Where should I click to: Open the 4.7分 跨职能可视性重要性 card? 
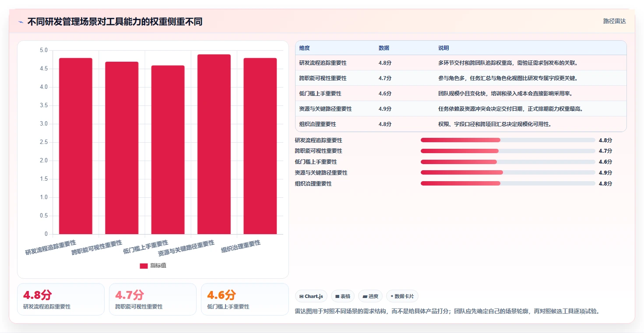tap(153, 299)
